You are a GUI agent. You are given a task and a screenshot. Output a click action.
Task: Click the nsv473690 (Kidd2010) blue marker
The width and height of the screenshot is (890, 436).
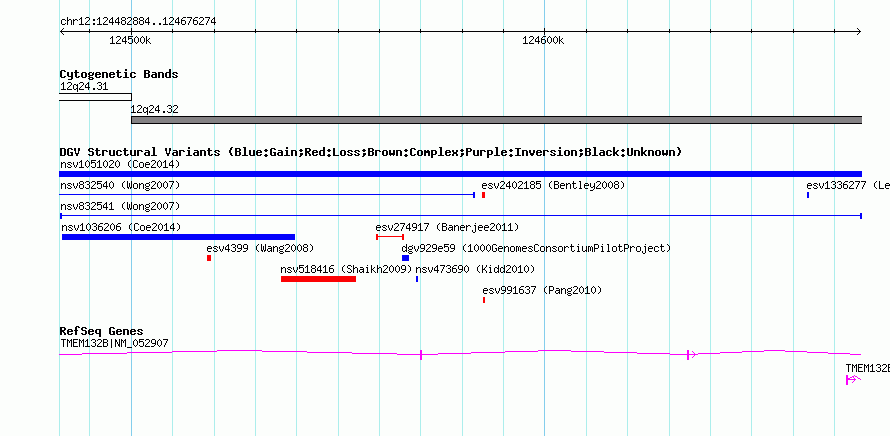pyautogui.click(x=417, y=279)
